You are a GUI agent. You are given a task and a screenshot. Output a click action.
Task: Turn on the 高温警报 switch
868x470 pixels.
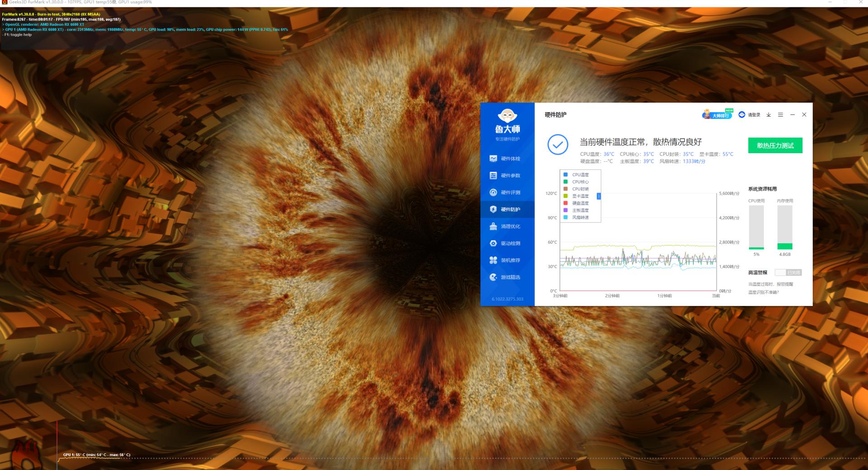[788, 273]
